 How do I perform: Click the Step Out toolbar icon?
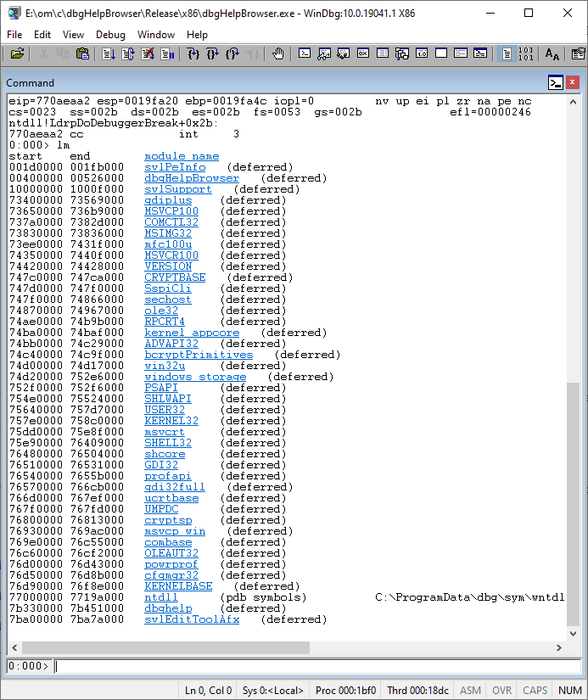[232, 54]
